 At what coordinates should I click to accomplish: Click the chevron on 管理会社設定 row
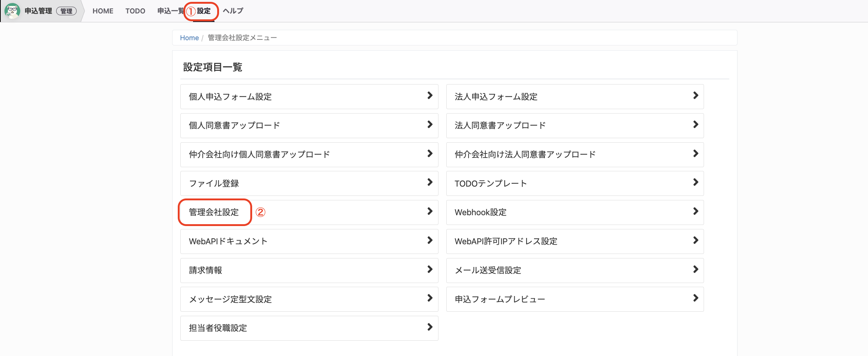430,212
